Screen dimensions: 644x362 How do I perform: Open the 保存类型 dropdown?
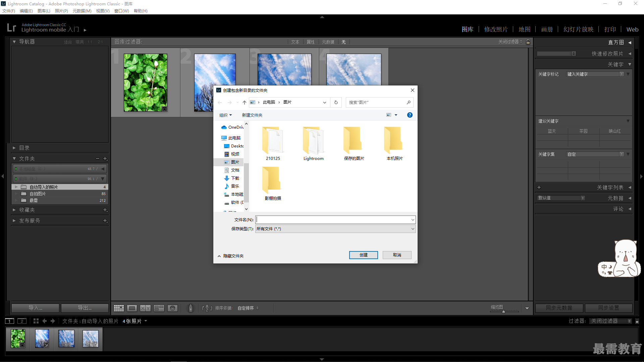[x=335, y=229]
